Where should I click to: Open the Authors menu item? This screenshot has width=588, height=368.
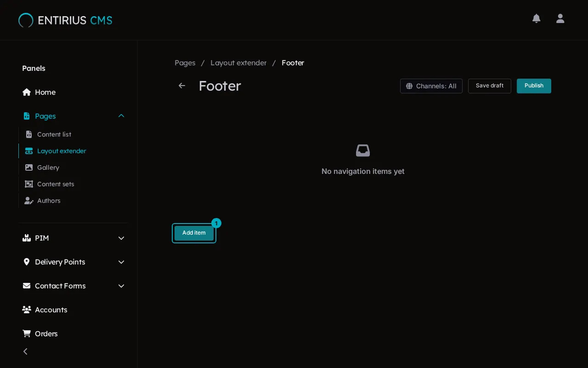pos(49,201)
